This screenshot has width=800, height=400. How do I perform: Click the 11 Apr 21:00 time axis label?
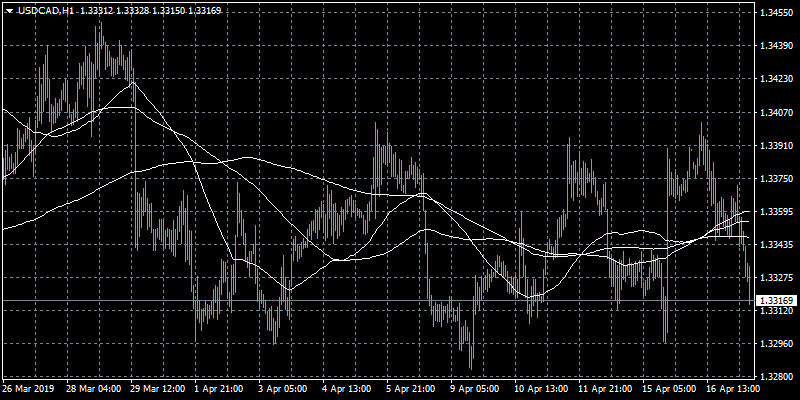click(607, 389)
